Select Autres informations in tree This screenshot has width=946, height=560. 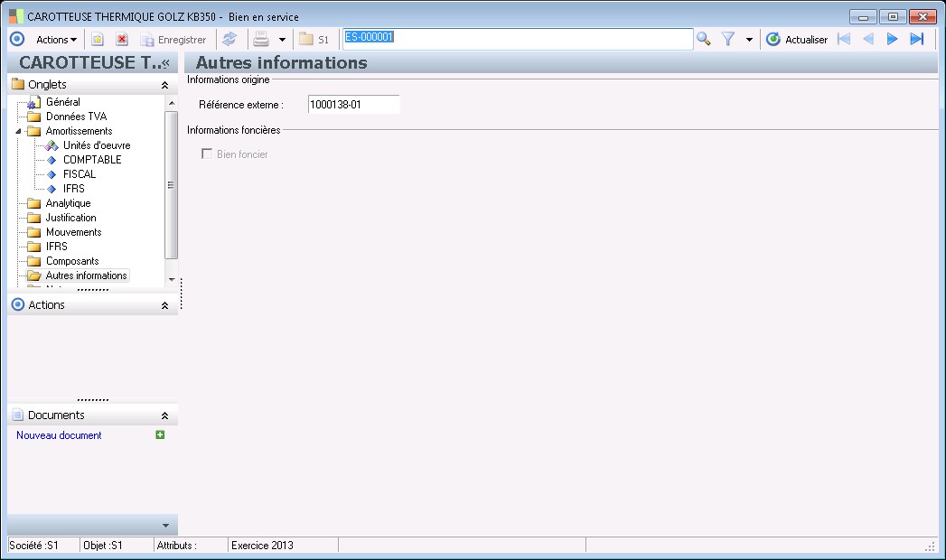point(86,275)
